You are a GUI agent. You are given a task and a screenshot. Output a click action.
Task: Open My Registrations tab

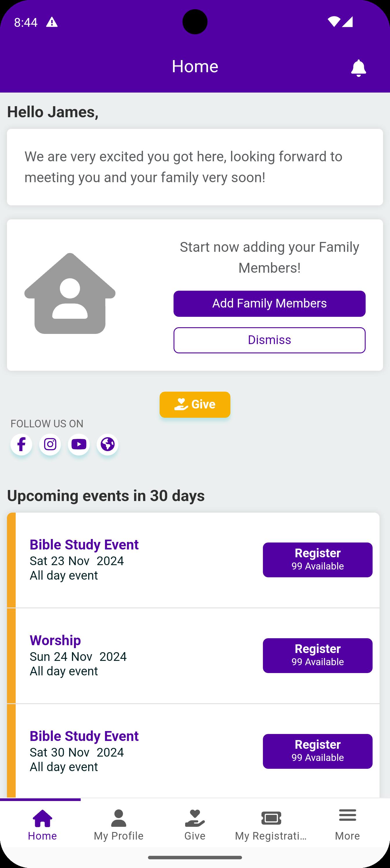[271, 825]
